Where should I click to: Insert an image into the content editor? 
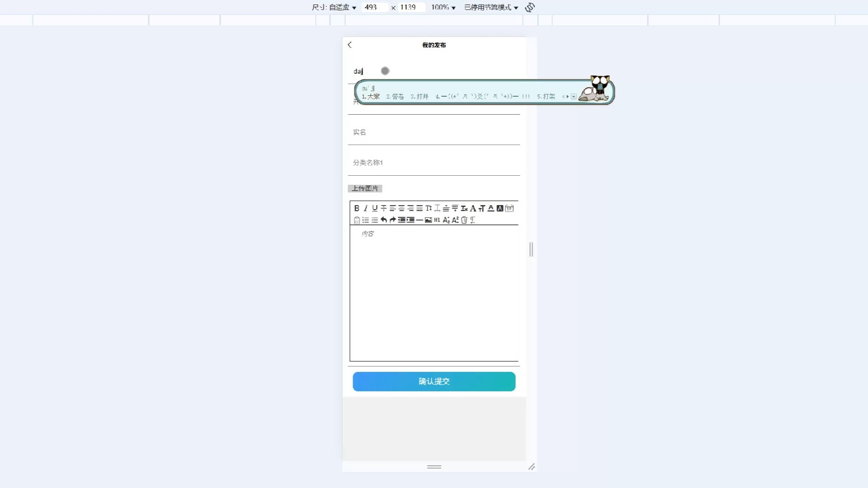[x=429, y=220]
